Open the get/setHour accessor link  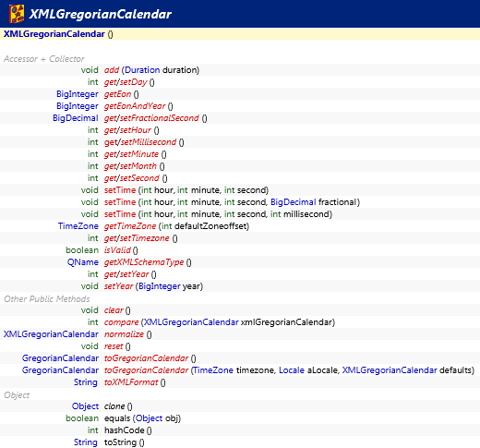point(127,130)
